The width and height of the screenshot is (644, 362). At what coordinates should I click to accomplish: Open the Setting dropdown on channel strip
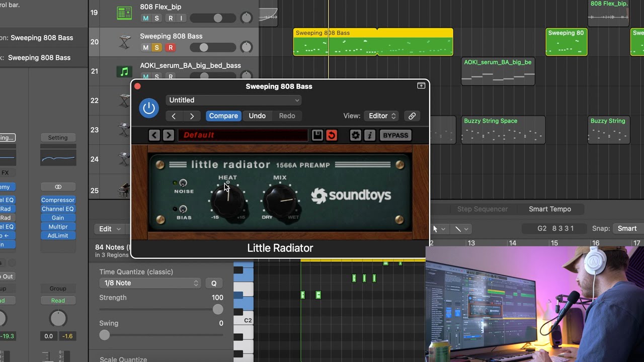58,138
